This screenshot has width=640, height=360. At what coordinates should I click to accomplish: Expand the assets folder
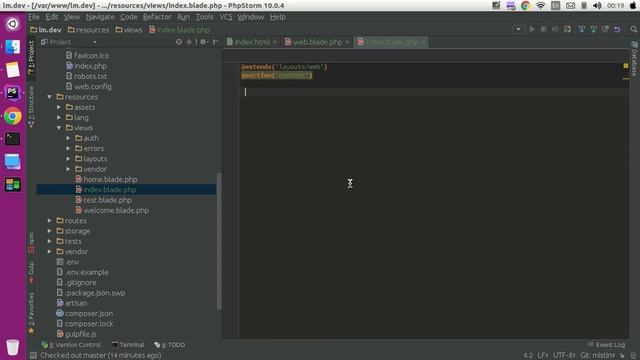[59, 107]
